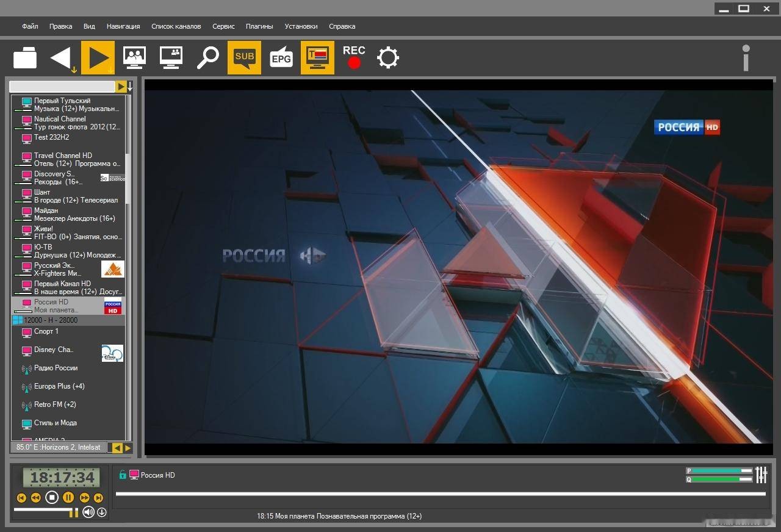This screenshot has width=781, height=532.
Task: Select Русский Эк... channel row
Action: coord(68,269)
